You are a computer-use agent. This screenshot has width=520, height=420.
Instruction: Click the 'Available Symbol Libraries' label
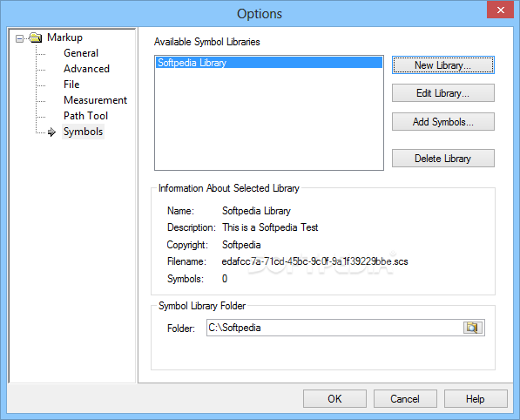(206, 42)
